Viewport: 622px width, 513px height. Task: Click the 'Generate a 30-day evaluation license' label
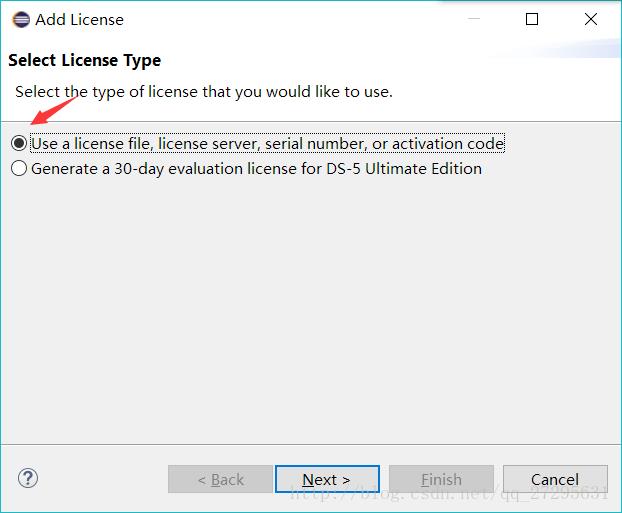pyautogui.click(x=256, y=169)
